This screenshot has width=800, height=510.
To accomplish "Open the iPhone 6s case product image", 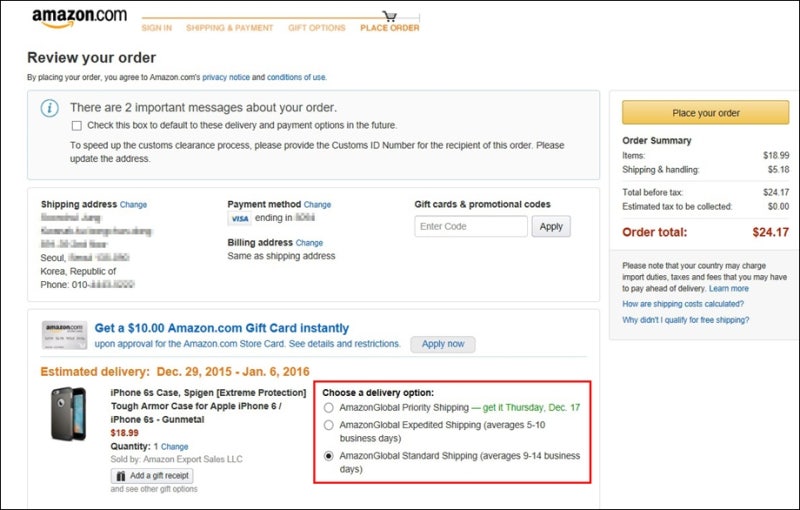I will (68, 414).
